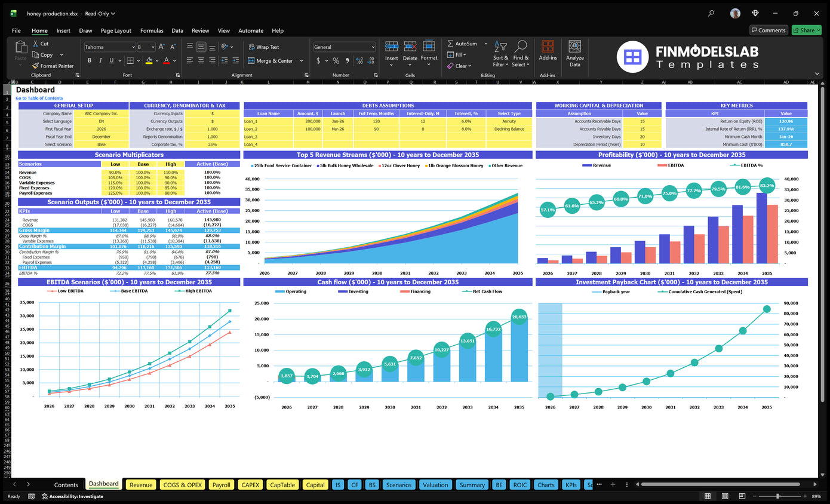
Task: Align text left
Action: click(189, 60)
